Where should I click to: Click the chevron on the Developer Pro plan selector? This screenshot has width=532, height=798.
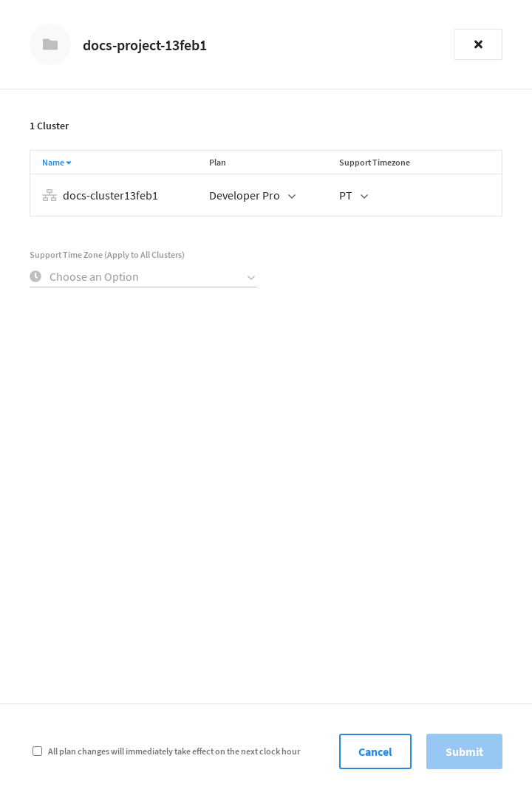[x=292, y=197]
